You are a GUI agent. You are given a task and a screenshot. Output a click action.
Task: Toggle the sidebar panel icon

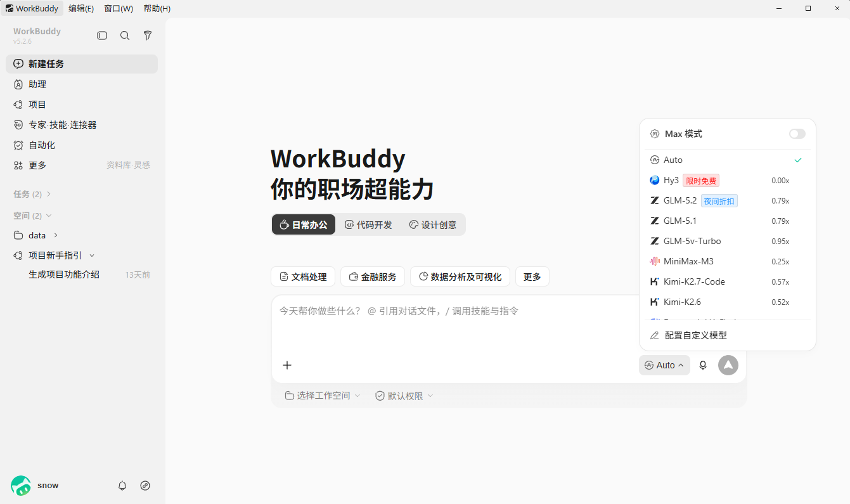[102, 36]
